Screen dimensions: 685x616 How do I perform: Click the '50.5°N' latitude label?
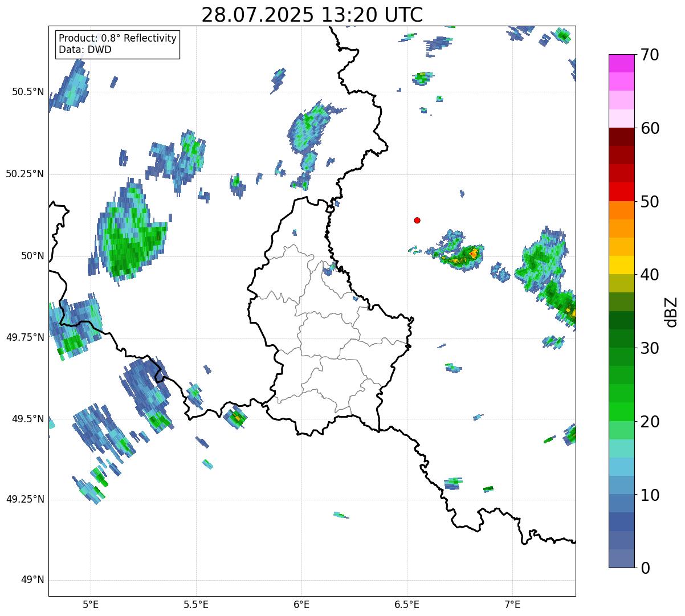coord(28,92)
